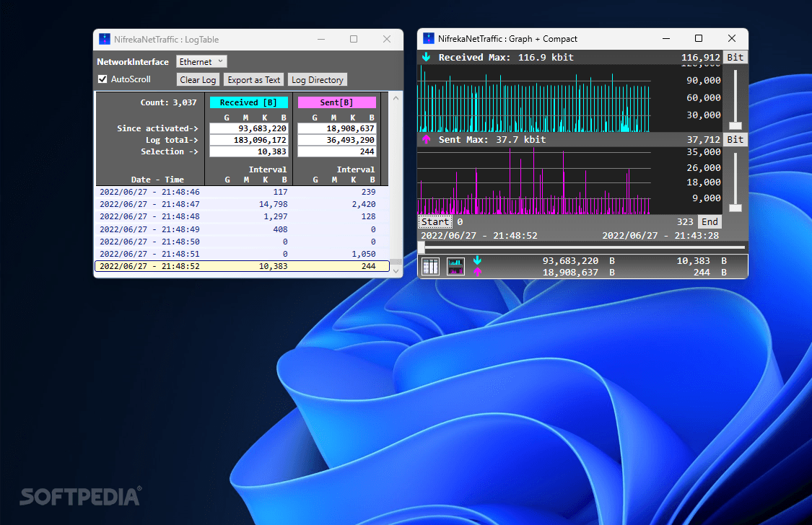Select the log row 21:48:50
The image size is (812, 525).
click(x=243, y=242)
